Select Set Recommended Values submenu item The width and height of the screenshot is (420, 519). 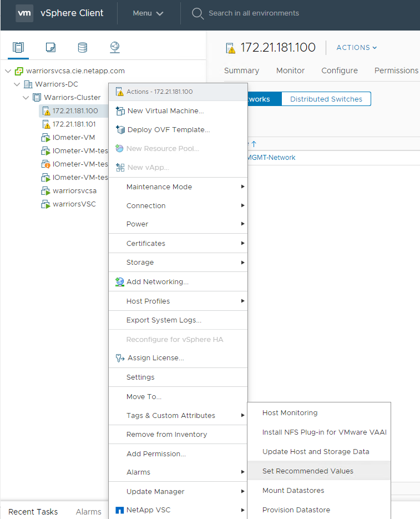[308, 471]
